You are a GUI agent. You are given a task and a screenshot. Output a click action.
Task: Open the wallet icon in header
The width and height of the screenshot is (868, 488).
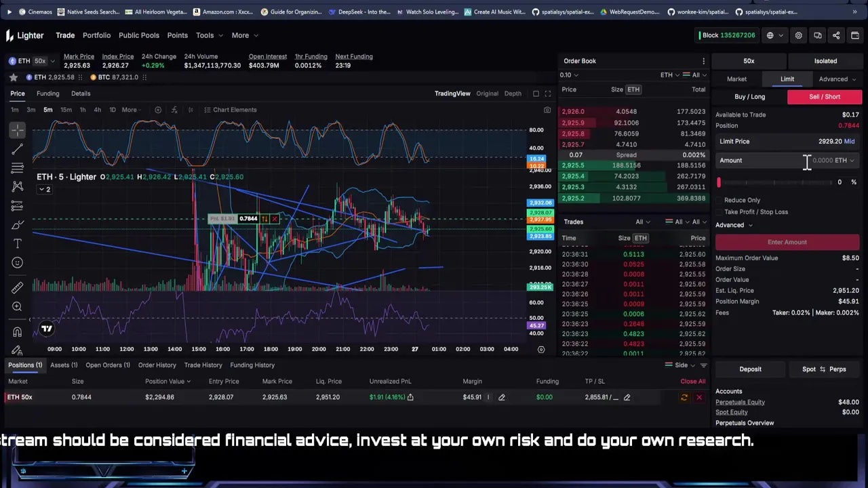pos(855,35)
